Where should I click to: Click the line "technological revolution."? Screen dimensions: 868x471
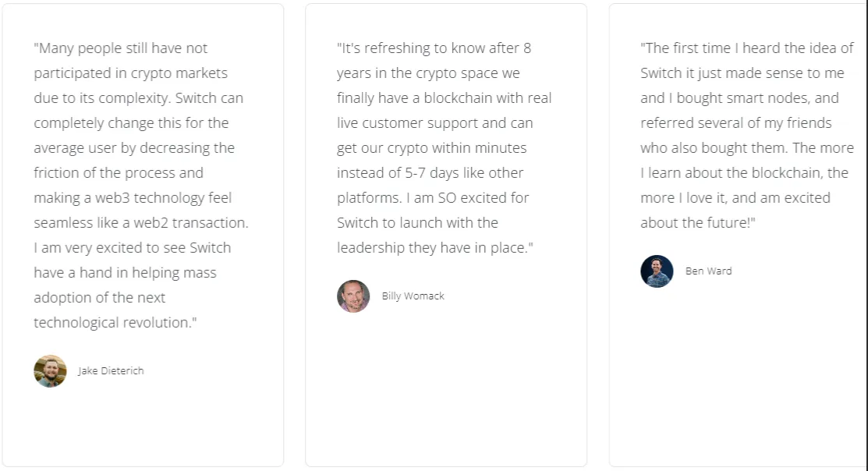point(115,323)
